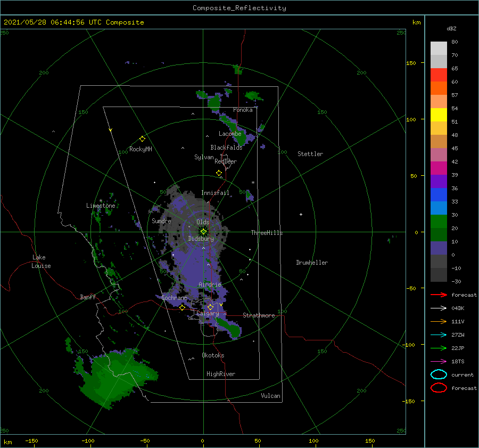The width and height of the screenshot is (479, 448).
Task: Click the yellow radar-center diamond below Olds
Action: click(x=203, y=232)
